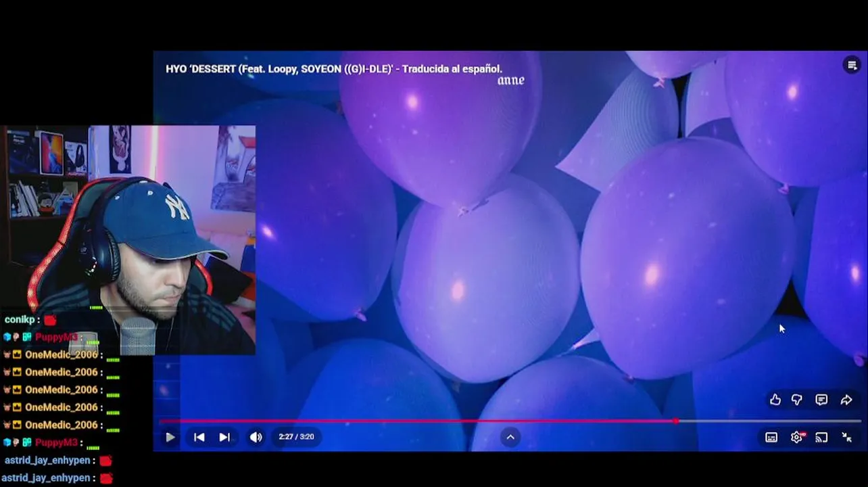Toggle subtitles with the captions icon
This screenshot has height=487, width=868.
coord(771,437)
